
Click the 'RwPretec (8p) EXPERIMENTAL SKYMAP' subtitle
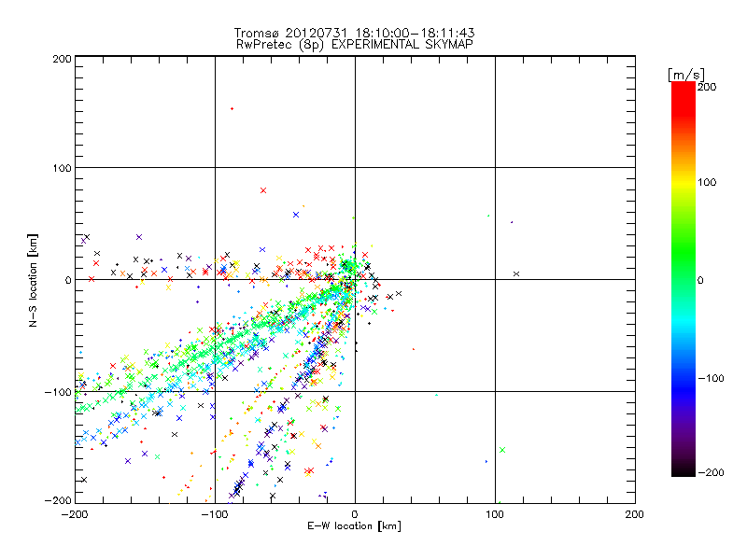pyautogui.click(x=354, y=45)
